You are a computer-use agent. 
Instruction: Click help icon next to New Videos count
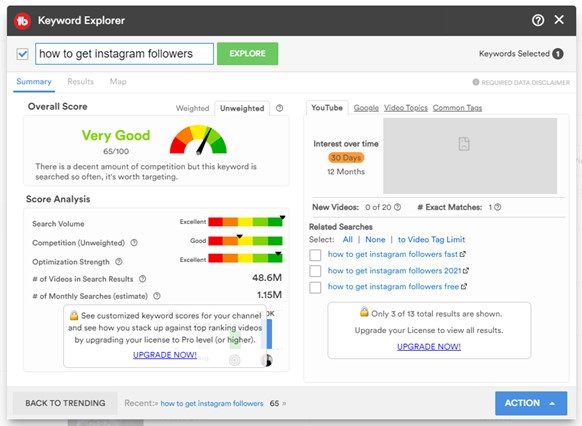(398, 207)
